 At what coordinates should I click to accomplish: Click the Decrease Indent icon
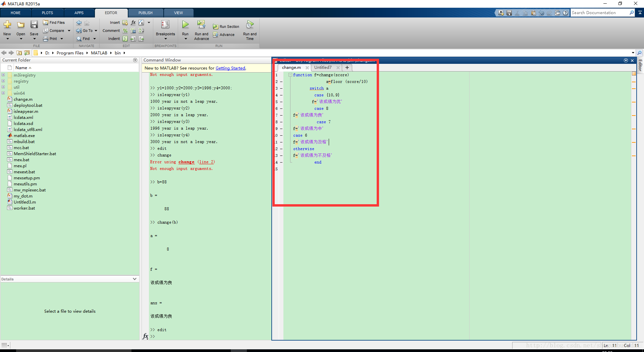141,39
